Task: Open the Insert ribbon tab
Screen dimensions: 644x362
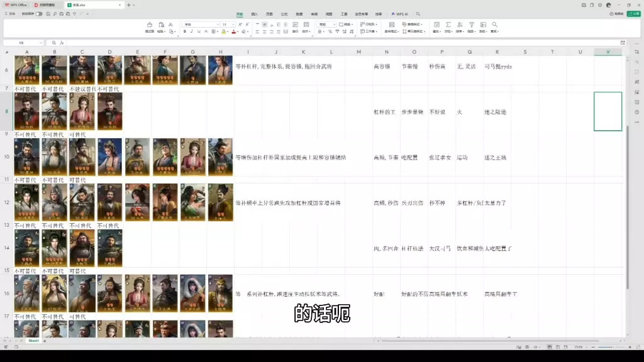Action: click(x=254, y=14)
